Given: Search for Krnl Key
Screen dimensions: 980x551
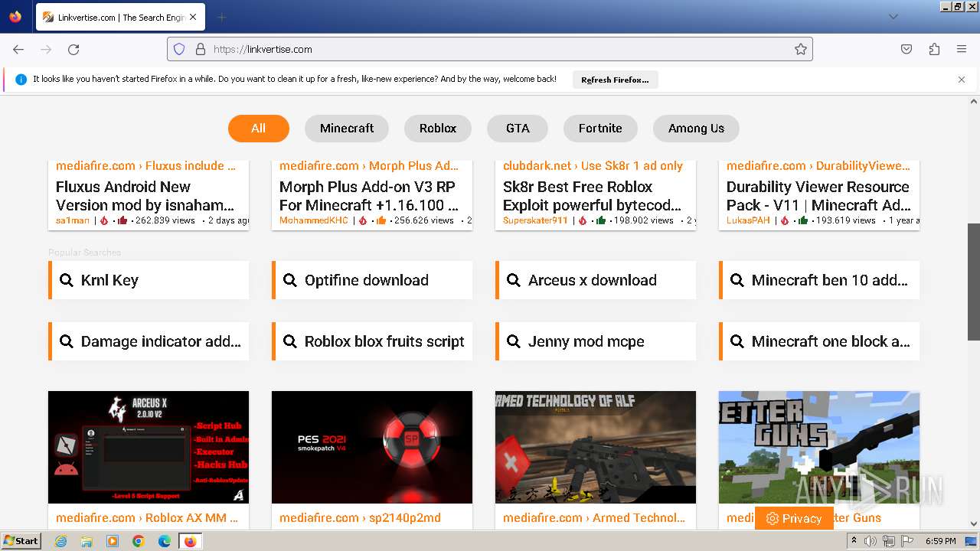Looking at the screenshot, I should pos(149,280).
